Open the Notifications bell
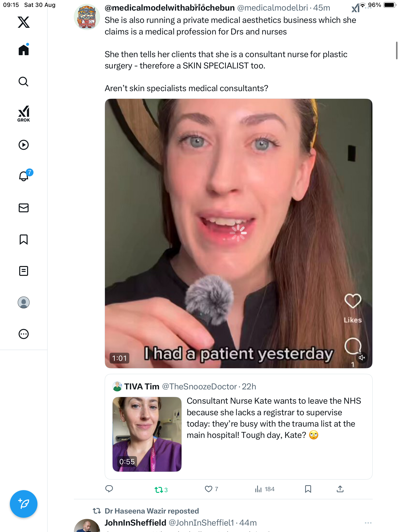The width and height of the screenshot is (399, 532). 24,176
